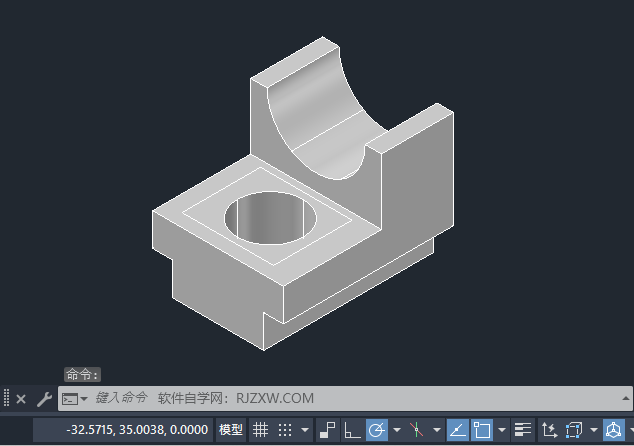The width and height of the screenshot is (634, 446).
Task: Expand polar tracking angle dropdown
Action: [x=396, y=430]
